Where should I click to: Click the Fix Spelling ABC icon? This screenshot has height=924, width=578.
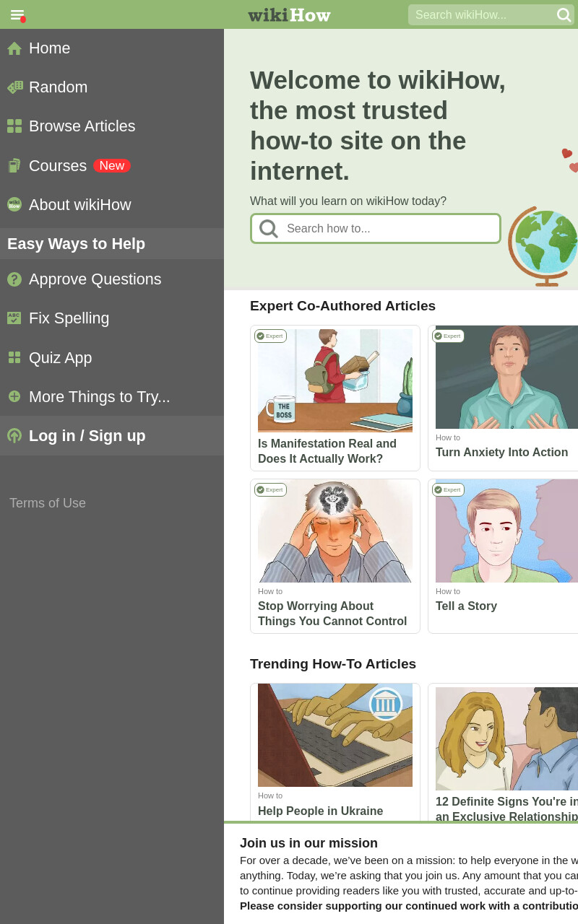tap(14, 318)
